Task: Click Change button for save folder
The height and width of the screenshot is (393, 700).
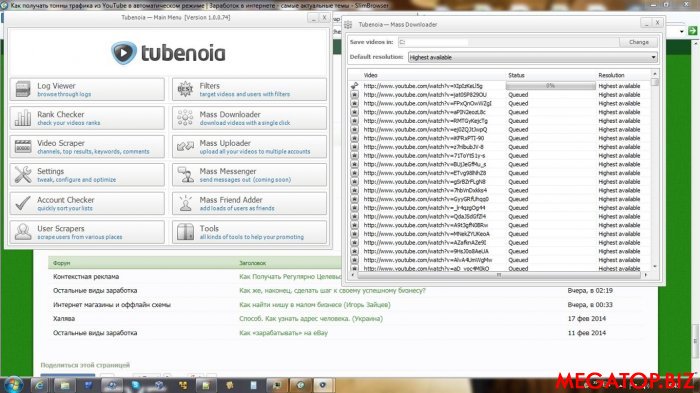Action: point(638,42)
